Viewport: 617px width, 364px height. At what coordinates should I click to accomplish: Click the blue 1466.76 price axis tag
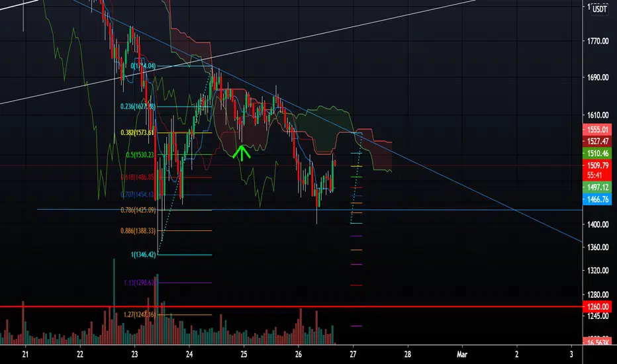coord(597,199)
